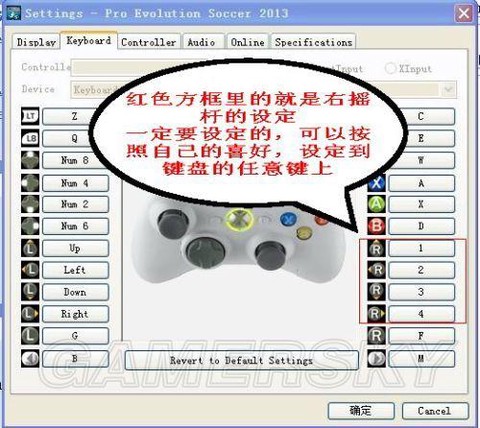Open the Online tab
The width and height of the screenshot is (480, 428).
click(248, 42)
